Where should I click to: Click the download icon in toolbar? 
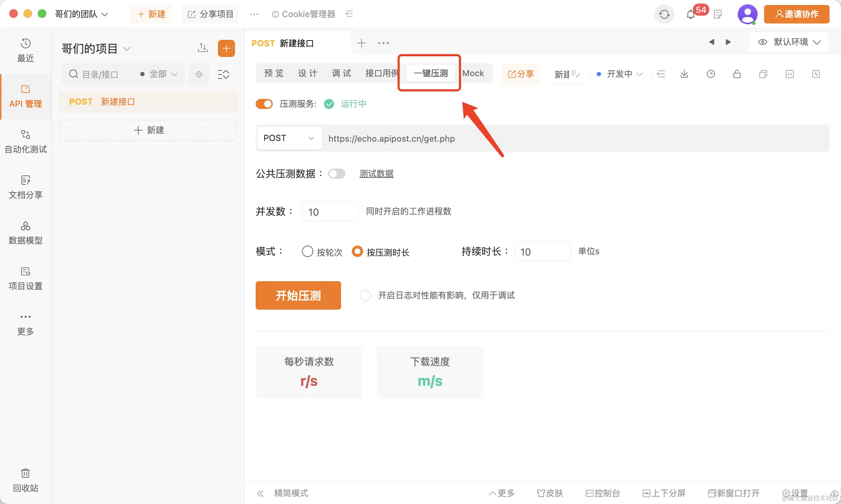[x=684, y=74]
